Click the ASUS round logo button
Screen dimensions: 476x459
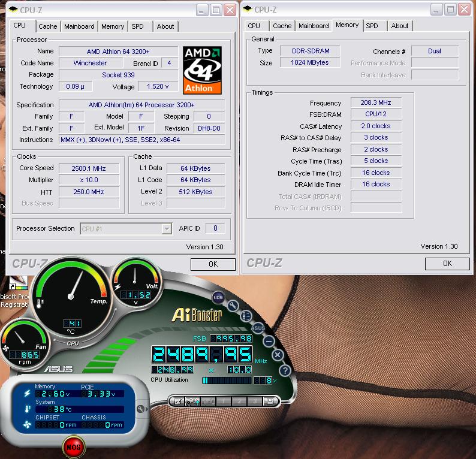click(258, 328)
